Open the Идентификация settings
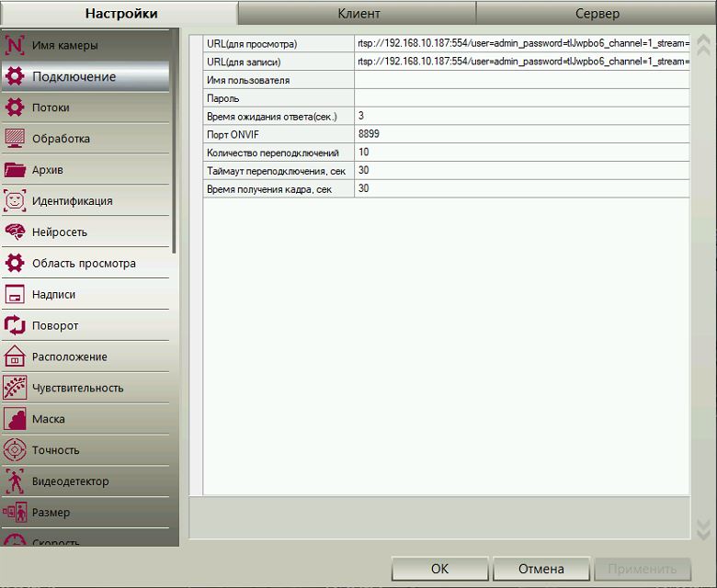This screenshot has height=588, width=717. 85,200
